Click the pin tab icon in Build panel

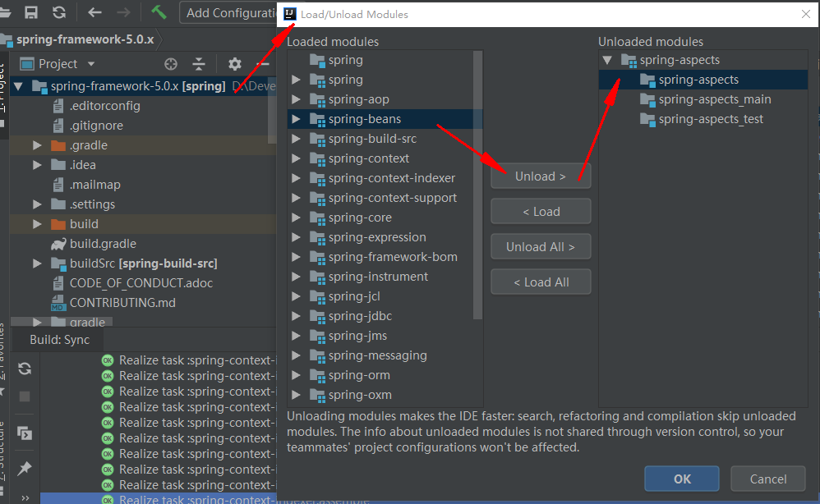pos(25,468)
